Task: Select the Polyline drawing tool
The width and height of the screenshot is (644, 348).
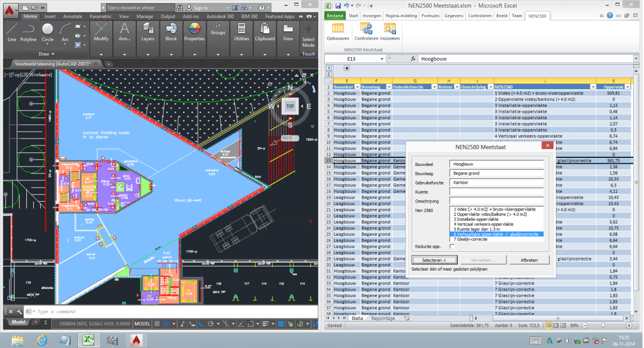Action: pyautogui.click(x=28, y=32)
